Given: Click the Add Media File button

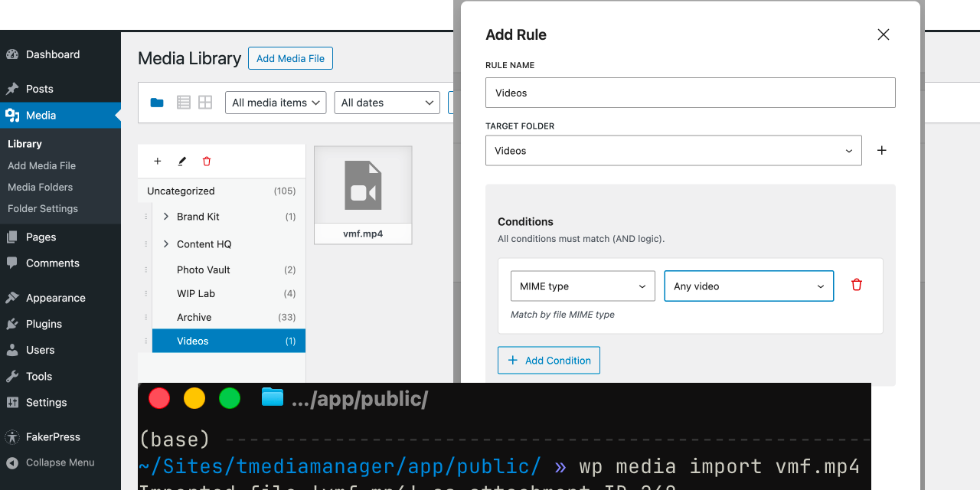Looking at the screenshot, I should pyautogui.click(x=290, y=59).
